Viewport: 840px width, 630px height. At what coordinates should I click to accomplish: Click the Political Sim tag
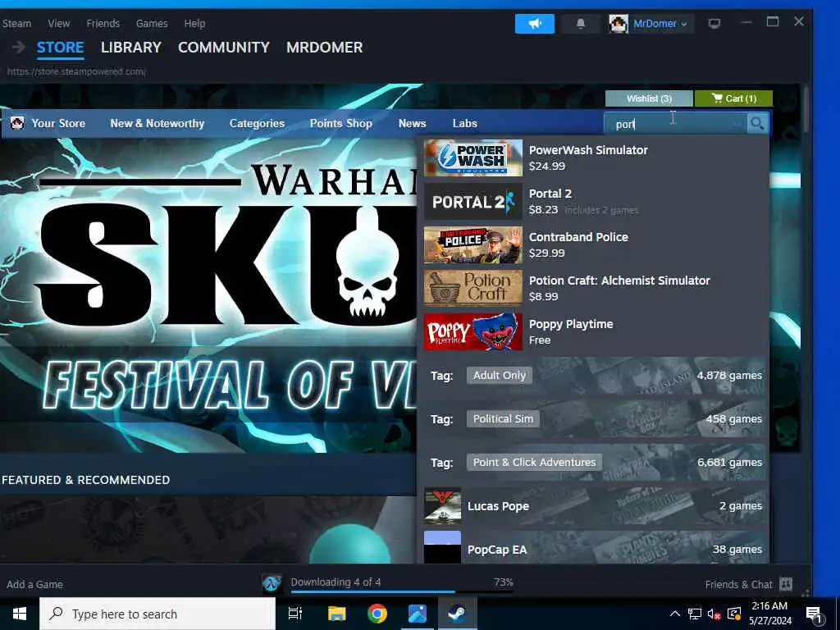click(x=503, y=419)
